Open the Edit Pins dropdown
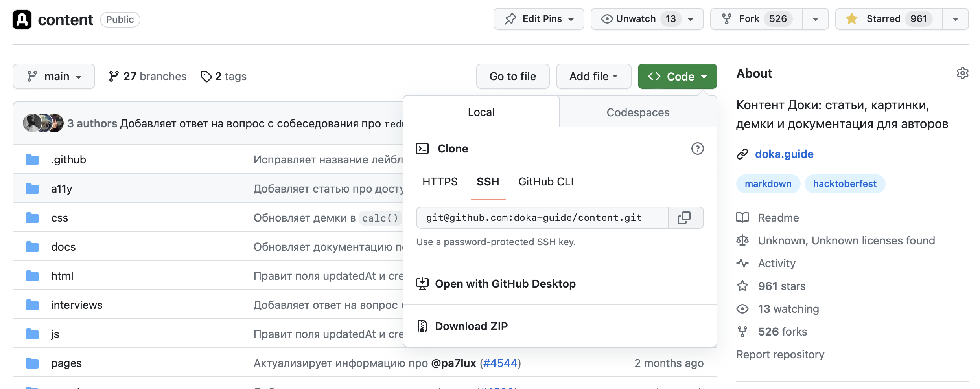This screenshot has width=980, height=389. pyautogui.click(x=539, y=19)
